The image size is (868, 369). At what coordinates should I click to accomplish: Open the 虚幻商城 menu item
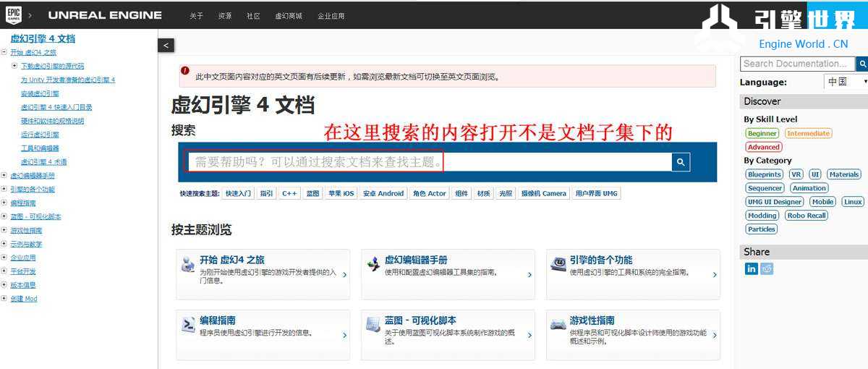289,16
